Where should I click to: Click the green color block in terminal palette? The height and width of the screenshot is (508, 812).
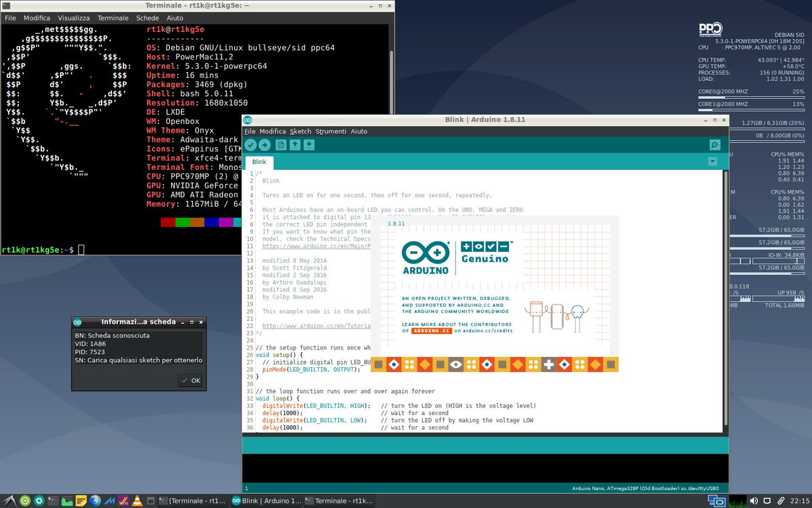(x=182, y=222)
